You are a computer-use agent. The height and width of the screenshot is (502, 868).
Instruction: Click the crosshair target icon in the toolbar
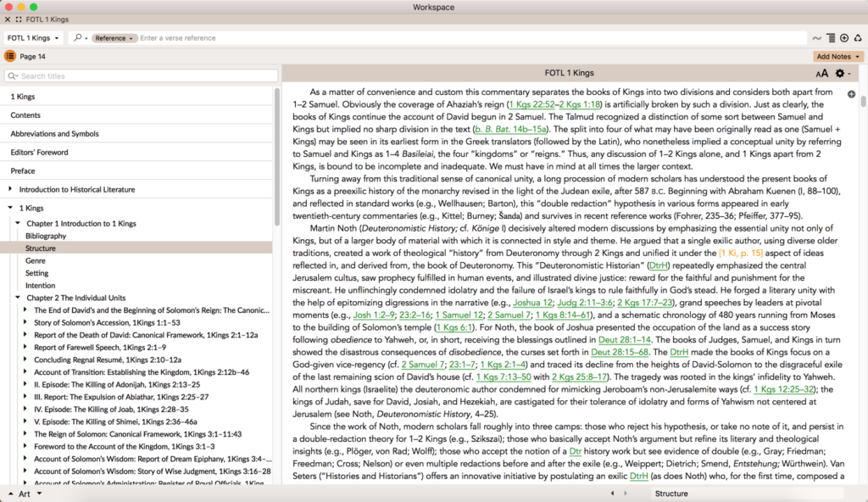pyautogui.click(x=843, y=37)
